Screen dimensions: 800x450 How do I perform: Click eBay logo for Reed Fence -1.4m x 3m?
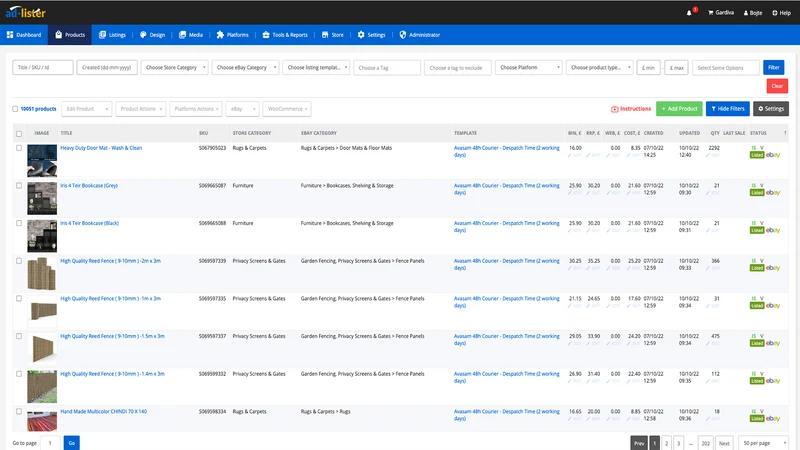pyautogui.click(x=772, y=381)
